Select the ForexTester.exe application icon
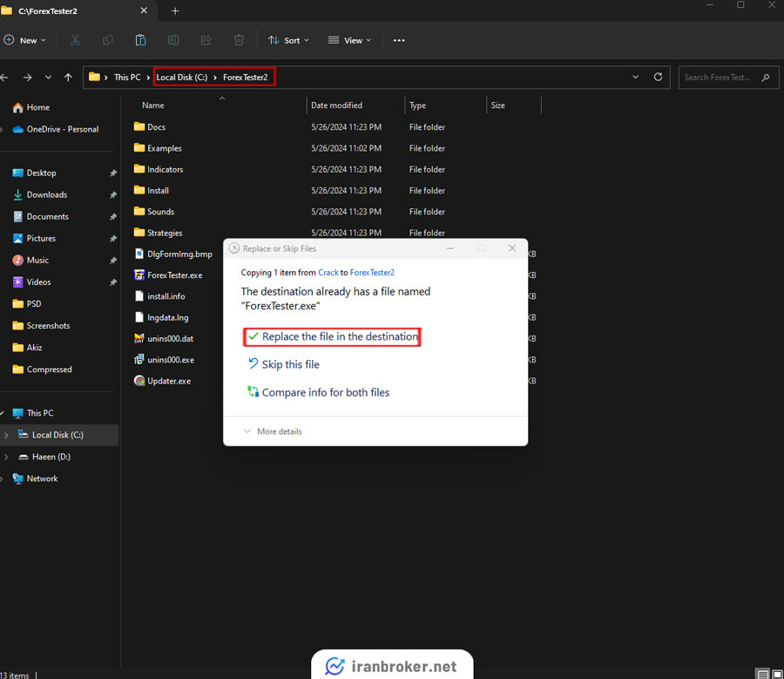784x679 pixels. tap(139, 275)
